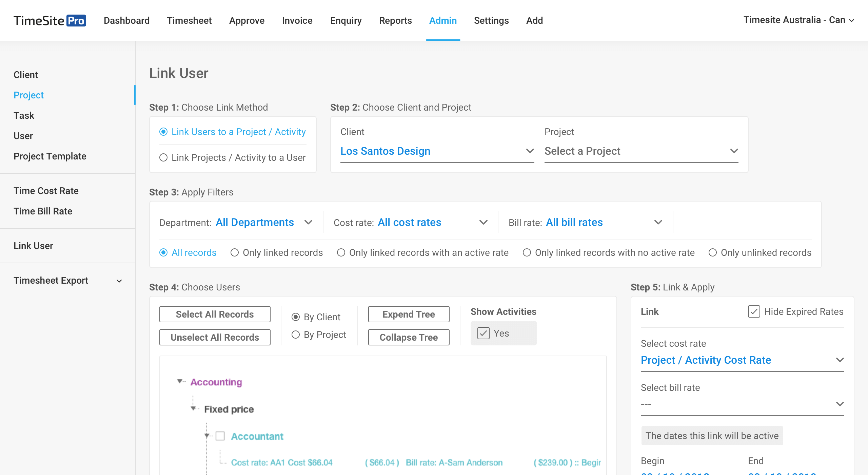Open Time Cost Rate in sidebar
The width and height of the screenshot is (868, 475).
(46, 191)
